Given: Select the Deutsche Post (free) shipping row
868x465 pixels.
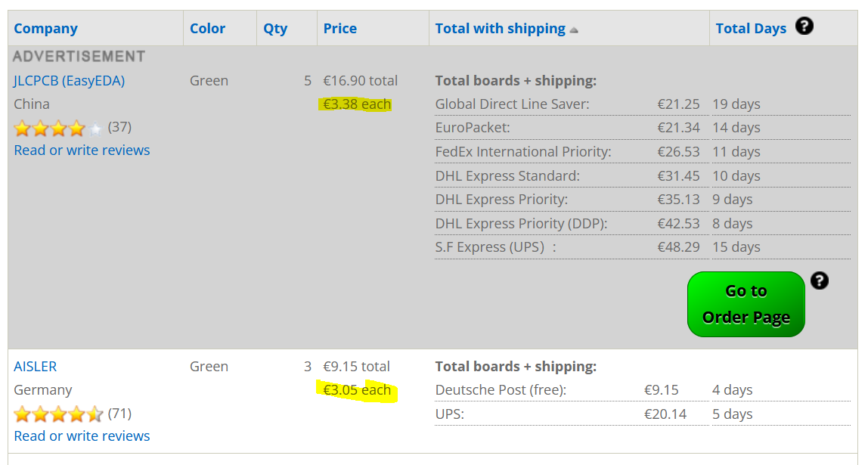Looking at the screenshot, I should 642,390.
